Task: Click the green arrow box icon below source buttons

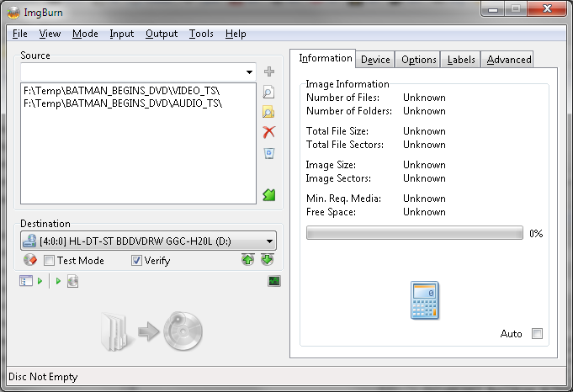Action: [x=269, y=194]
